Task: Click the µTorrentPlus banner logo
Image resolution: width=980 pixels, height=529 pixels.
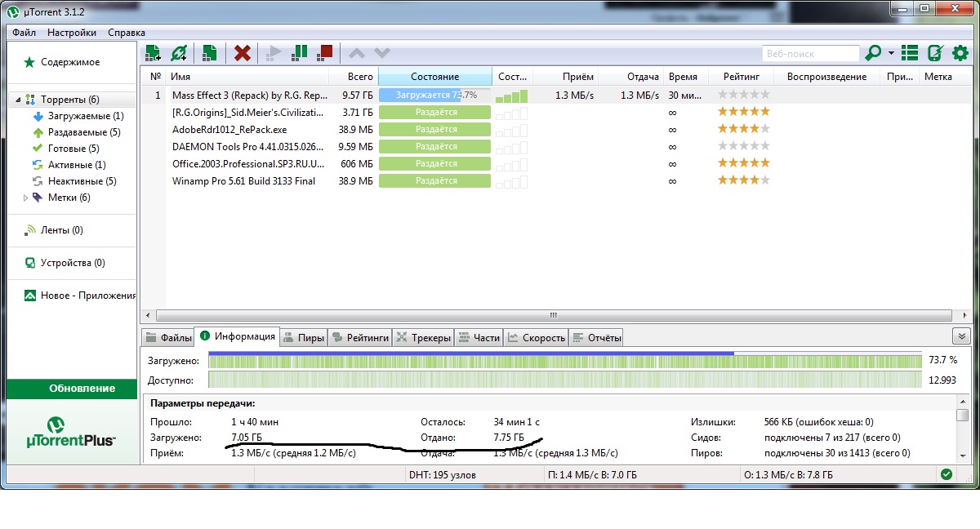Action: click(x=72, y=431)
